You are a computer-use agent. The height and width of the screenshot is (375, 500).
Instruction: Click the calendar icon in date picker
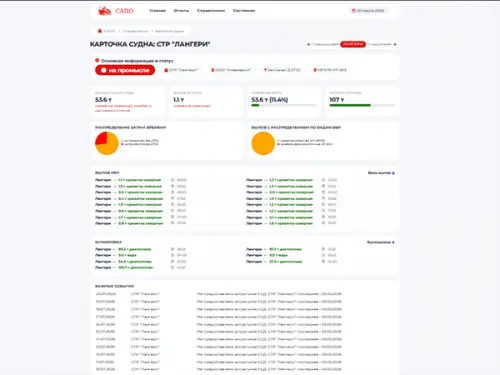point(354,11)
